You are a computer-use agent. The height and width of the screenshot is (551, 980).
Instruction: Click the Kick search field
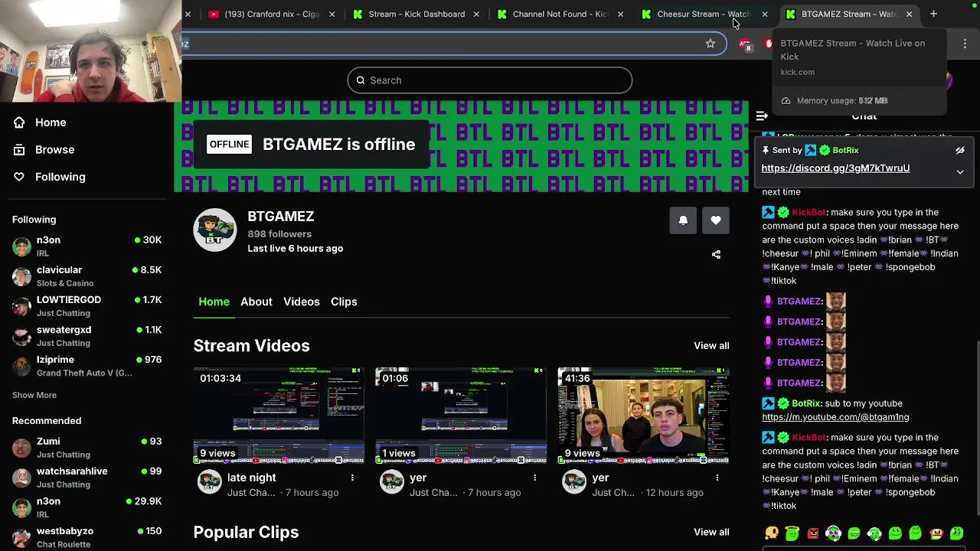(x=490, y=80)
